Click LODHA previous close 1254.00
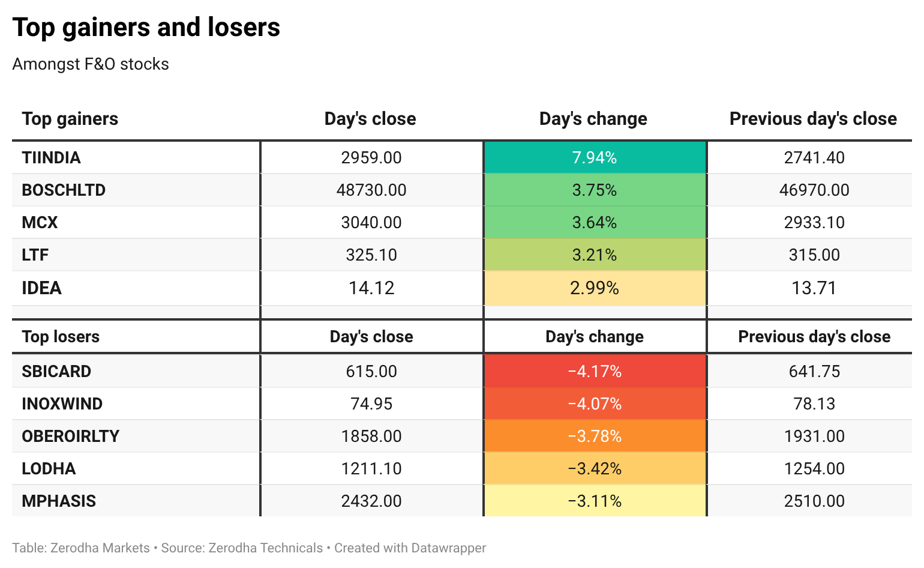924x568 pixels. tap(814, 469)
